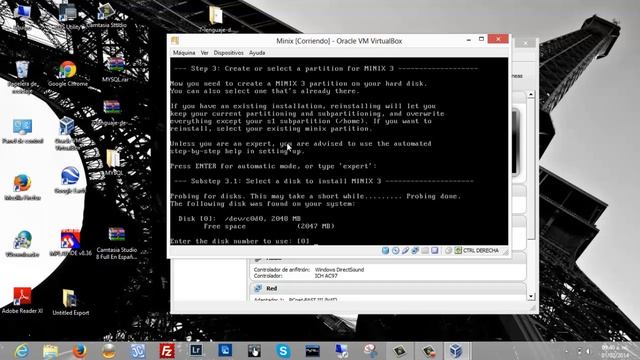This screenshot has height=360, width=640.
Task: Click the display status icon in VM bar
Action: [x=435, y=251]
